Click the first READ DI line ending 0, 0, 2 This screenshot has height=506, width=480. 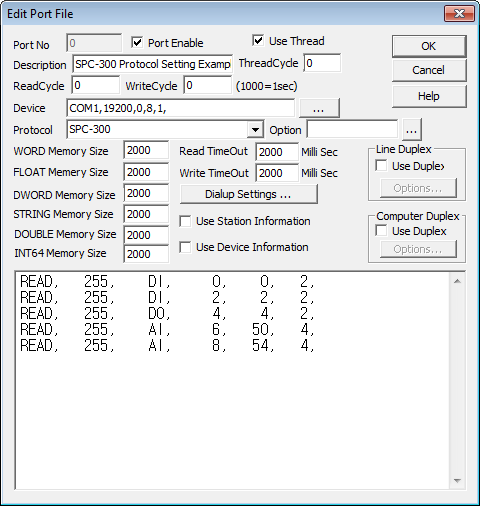(x=167, y=282)
